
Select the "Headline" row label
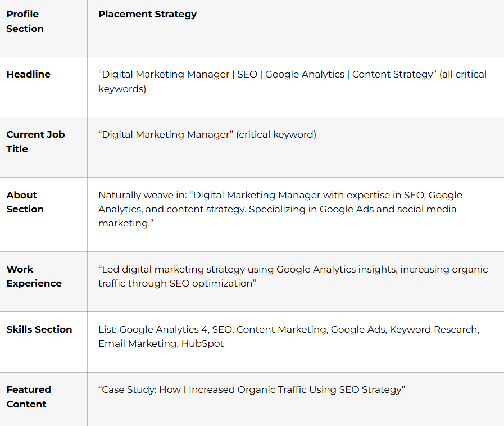tap(28, 74)
